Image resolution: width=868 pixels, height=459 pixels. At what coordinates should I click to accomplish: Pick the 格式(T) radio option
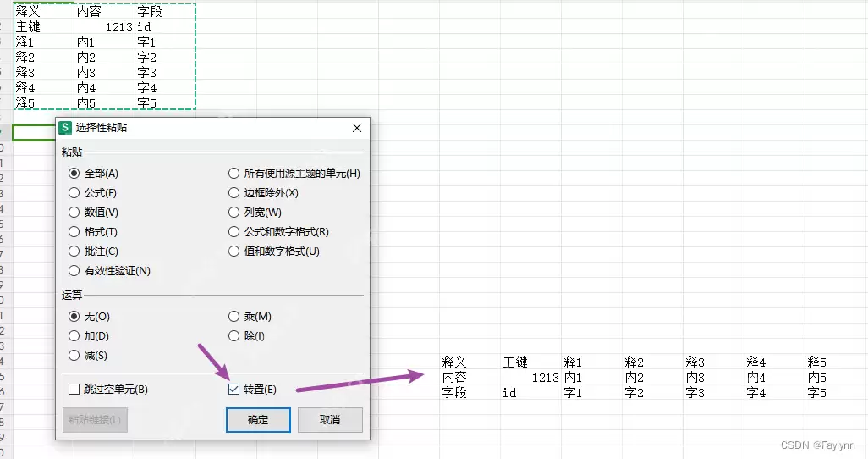pyautogui.click(x=93, y=232)
